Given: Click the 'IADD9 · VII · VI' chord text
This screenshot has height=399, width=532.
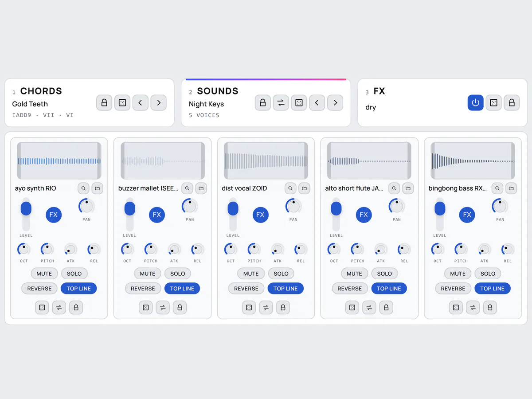Looking at the screenshot, I should 43,115.
